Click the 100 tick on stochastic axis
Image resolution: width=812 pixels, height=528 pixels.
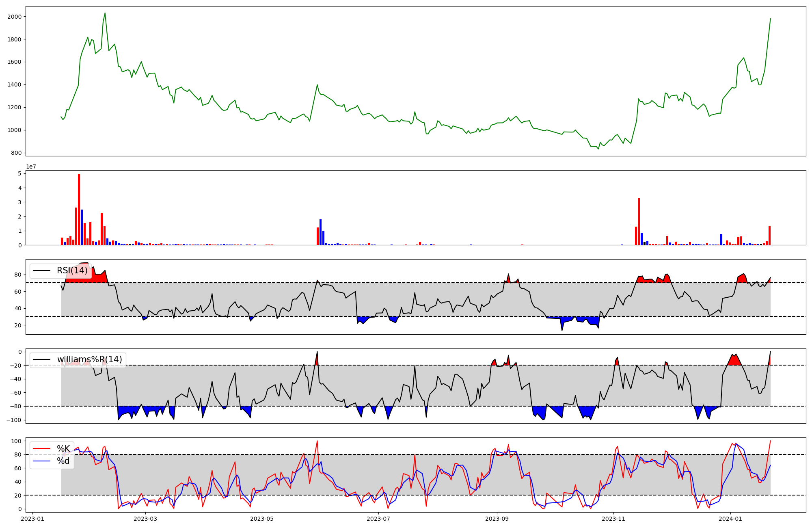[x=17, y=441]
